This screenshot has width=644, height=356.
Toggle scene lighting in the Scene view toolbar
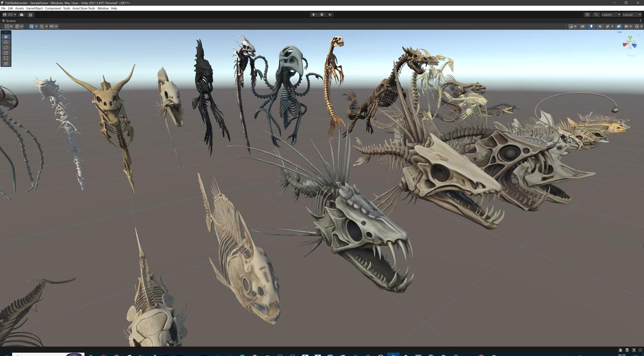click(x=591, y=26)
